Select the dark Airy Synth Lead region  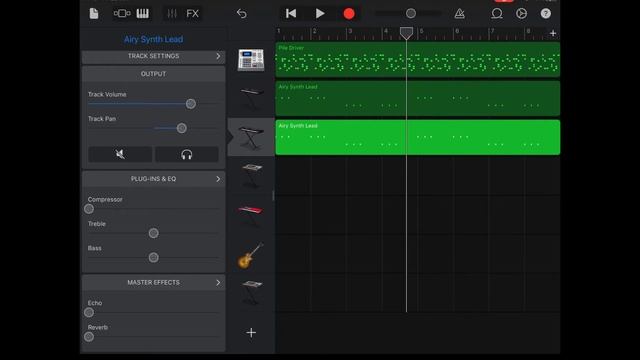click(418, 98)
